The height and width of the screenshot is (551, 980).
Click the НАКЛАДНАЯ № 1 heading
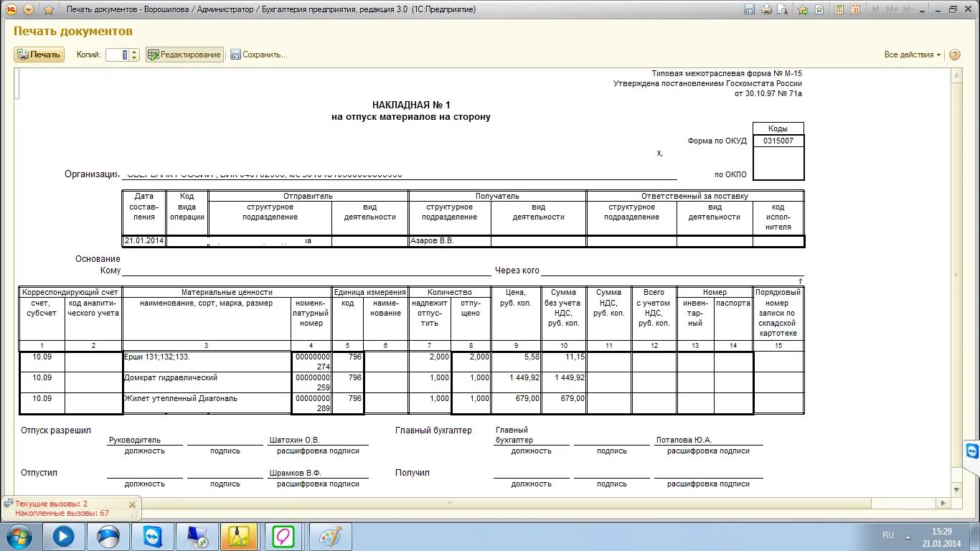(x=411, y=105)
